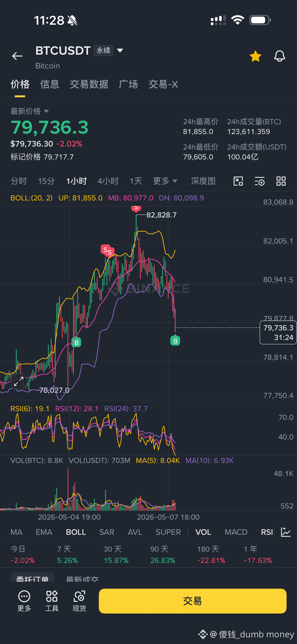Select the 4小时 chart interval
The width and height of the screenshot is (297, 644).
coord(108,181)
